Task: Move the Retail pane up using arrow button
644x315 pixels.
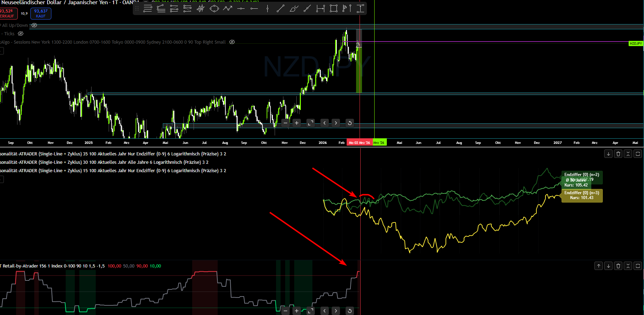Action: 598,266
